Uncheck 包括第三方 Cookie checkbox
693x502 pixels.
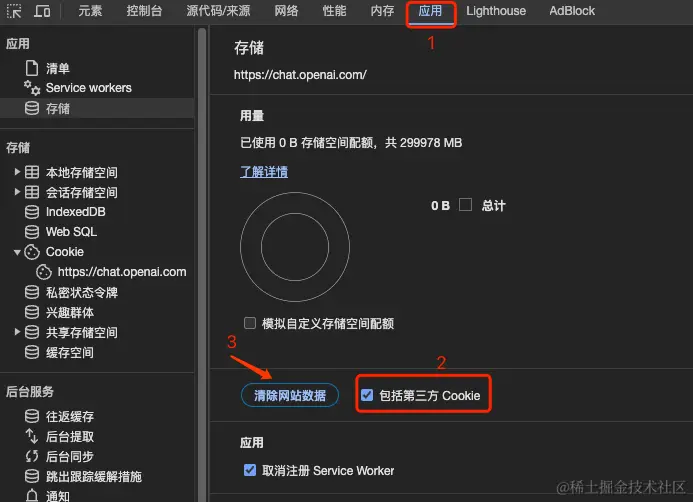coord(367,395)
